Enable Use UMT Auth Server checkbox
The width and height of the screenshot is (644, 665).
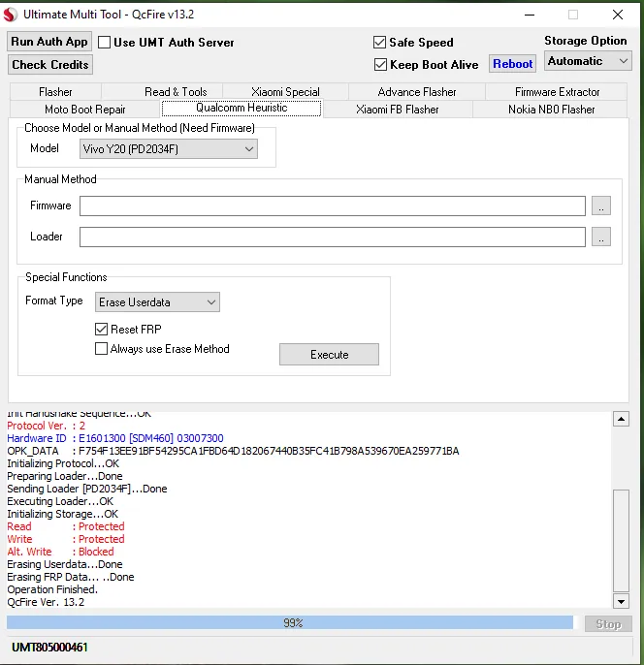[x=105, y=43]
